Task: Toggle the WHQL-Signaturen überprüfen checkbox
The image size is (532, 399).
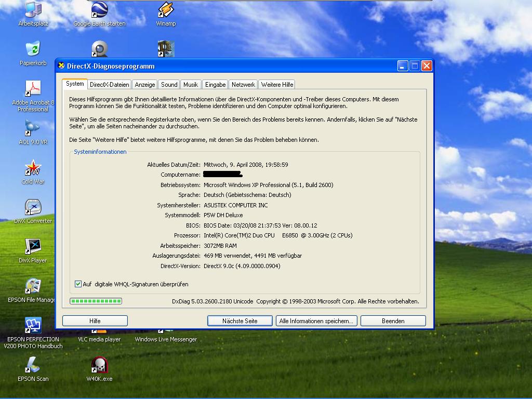Action: pos(78,284)
